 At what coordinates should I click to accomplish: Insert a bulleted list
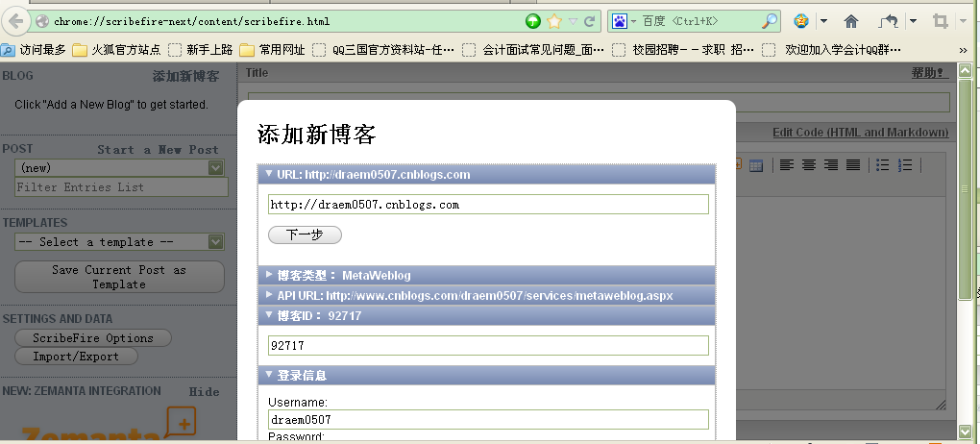[x=882, y=165]
